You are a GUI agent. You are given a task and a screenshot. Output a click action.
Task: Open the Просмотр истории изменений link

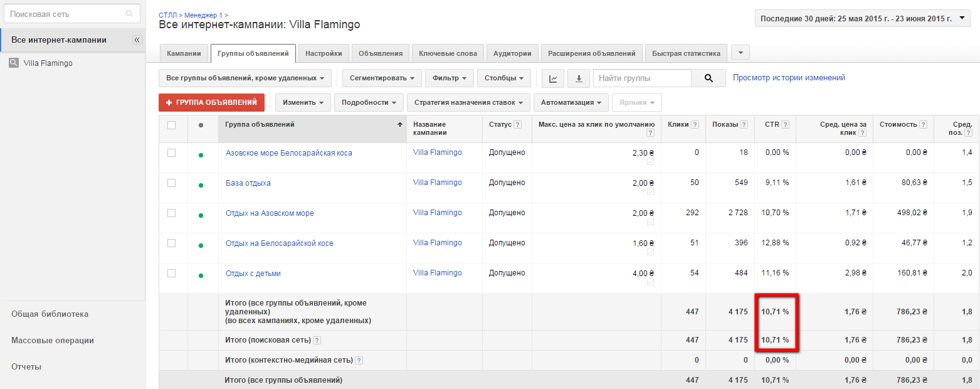click(x=789, y=77)
